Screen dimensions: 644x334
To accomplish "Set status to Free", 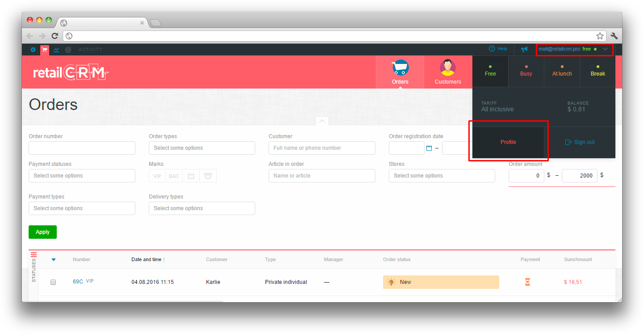I will [x=490, y=71].
